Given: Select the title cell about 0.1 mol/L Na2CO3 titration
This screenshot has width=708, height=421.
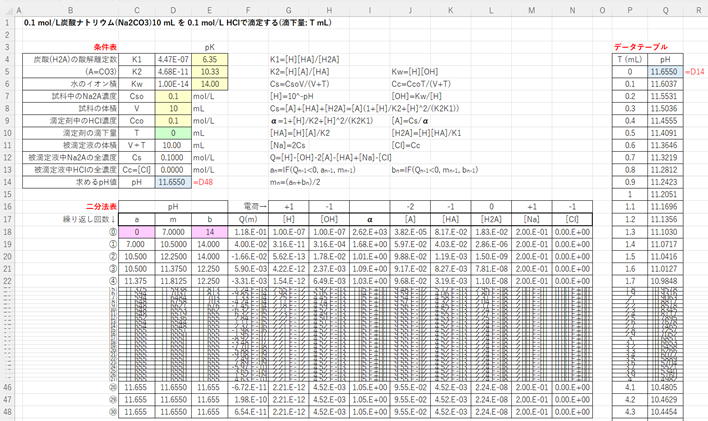Looking at the screenshot, I should coord(177,22).
